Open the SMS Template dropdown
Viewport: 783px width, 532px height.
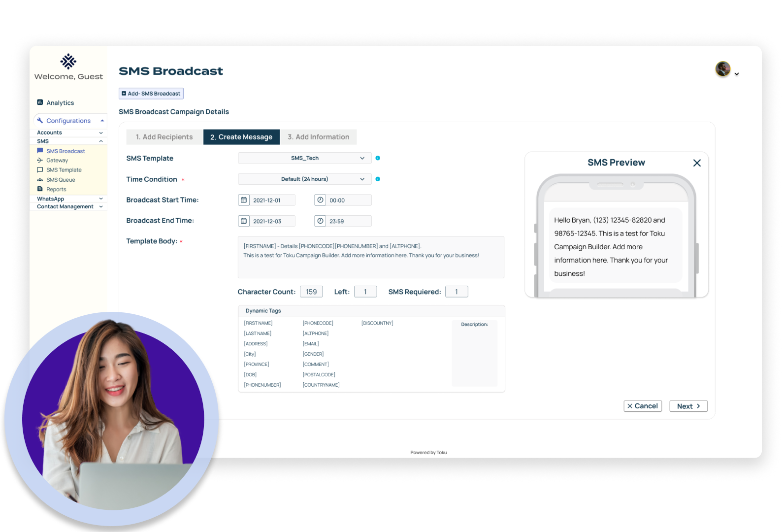pos(305,158)
